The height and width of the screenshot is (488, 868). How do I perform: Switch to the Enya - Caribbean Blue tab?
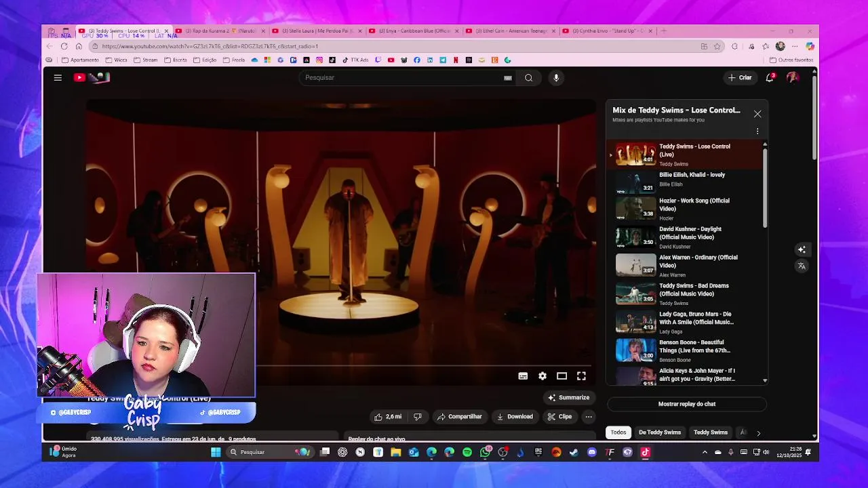pos(413,30)
